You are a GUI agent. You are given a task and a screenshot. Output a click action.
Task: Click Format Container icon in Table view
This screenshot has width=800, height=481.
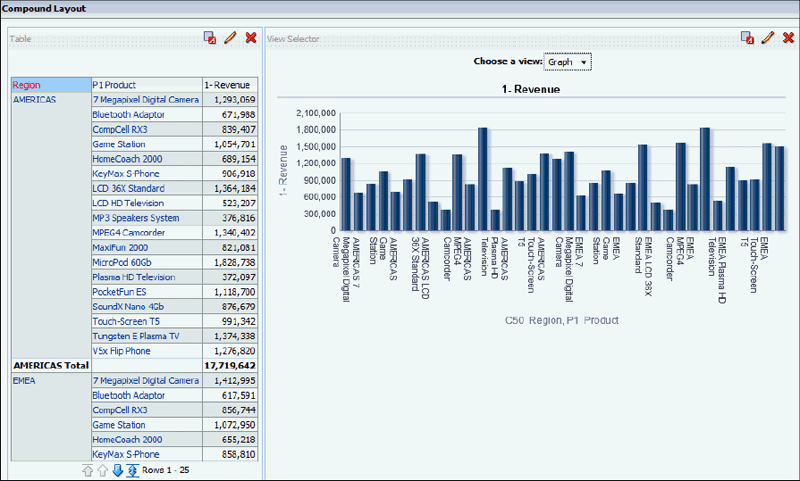[x=210, y=38]
